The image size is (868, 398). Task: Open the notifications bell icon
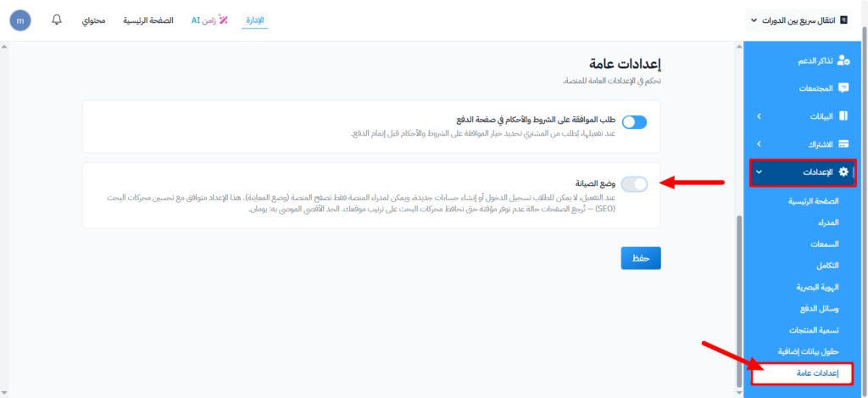tap(57, 20)
